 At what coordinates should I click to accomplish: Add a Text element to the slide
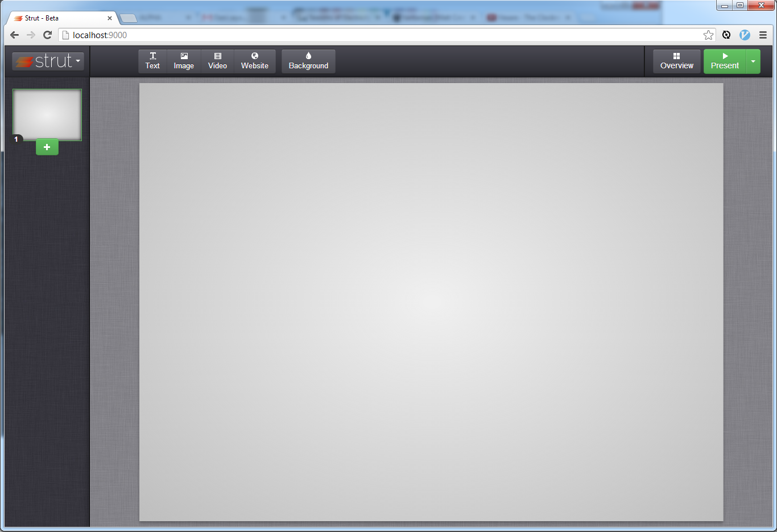[152, 61]
